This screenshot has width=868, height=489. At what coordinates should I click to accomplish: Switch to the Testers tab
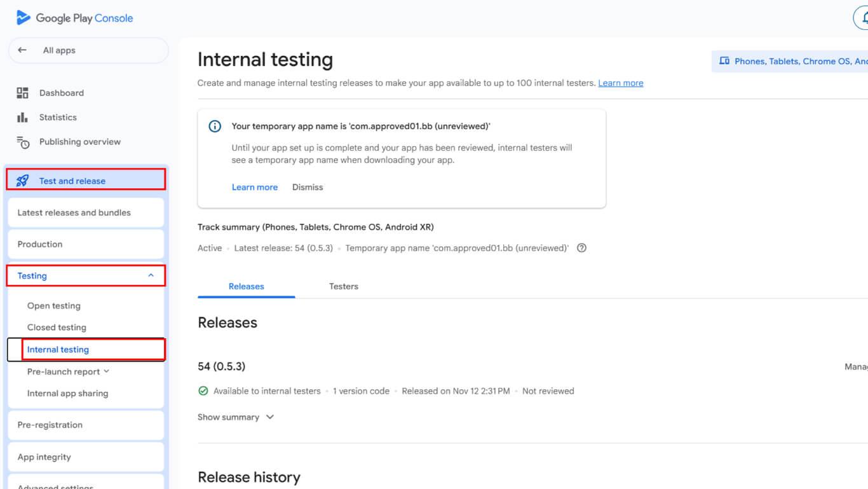click(343, 286)
